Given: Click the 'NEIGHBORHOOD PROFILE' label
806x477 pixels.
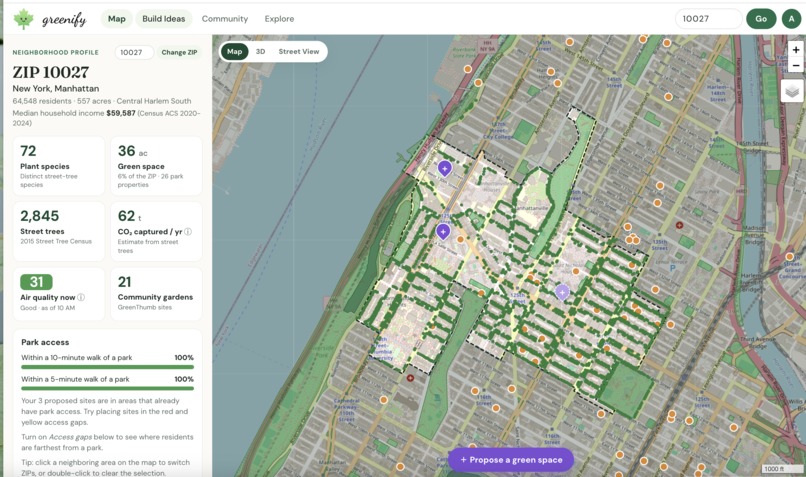Looking at the screenshot, I should pos(56,52).
